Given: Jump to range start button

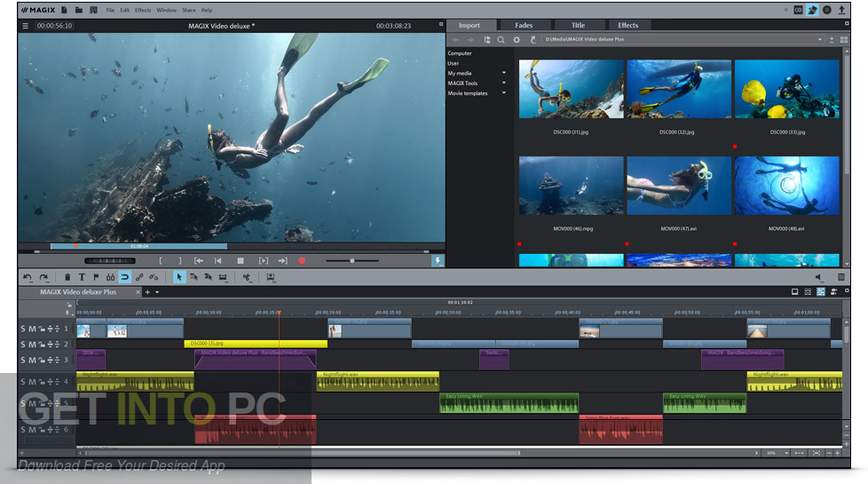Looking at the screenshot, I should pyautogui.click(x=199, y=261).
